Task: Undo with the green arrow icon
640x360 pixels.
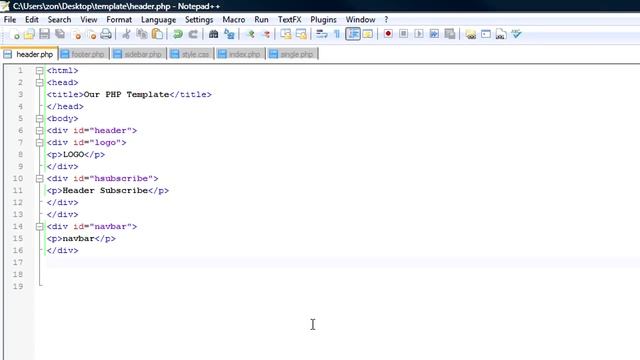Action: 178,34
